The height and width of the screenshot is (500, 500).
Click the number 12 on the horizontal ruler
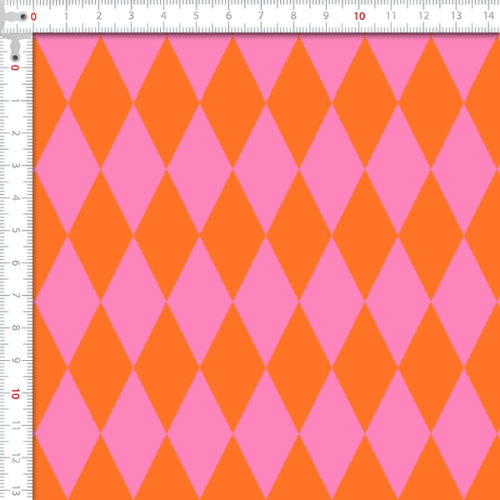pos(423,16)
